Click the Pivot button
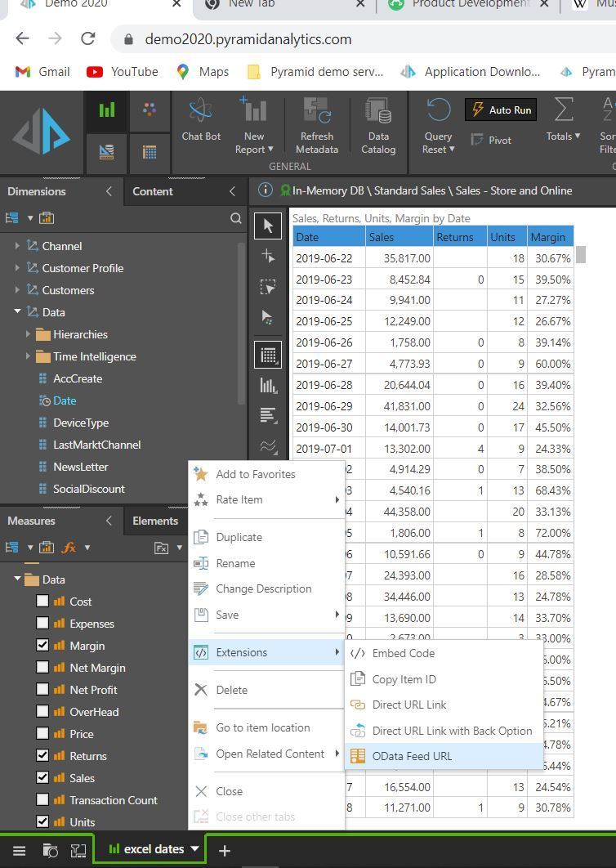Viewport: 616px width, 868px height. (x=492, y=140)
